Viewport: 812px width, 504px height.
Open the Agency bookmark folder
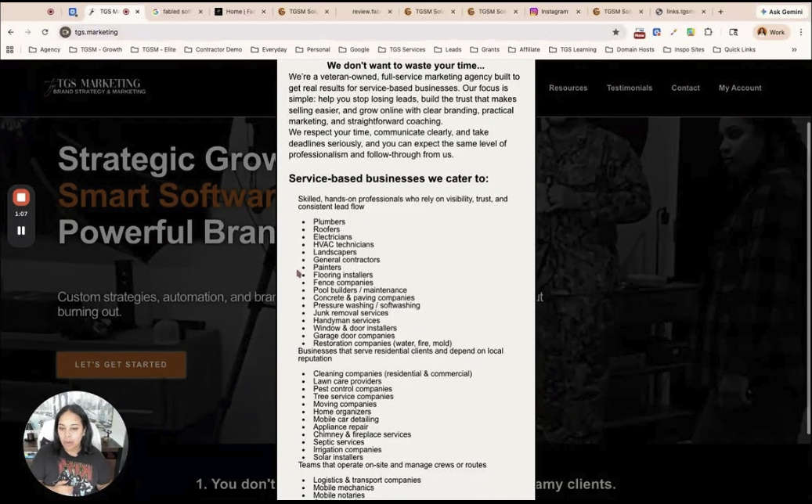point(45,49)
